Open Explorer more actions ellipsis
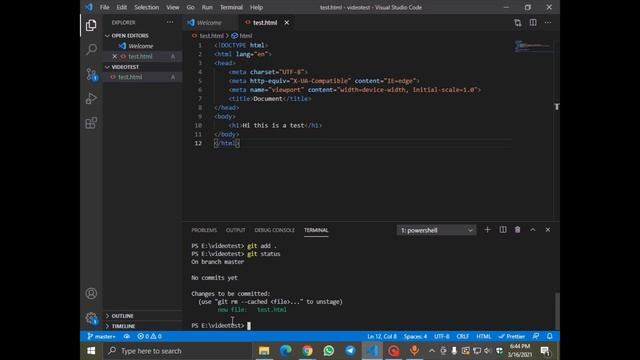The width and height of the screenshot is (640, 360). click(x=170, y=22)
